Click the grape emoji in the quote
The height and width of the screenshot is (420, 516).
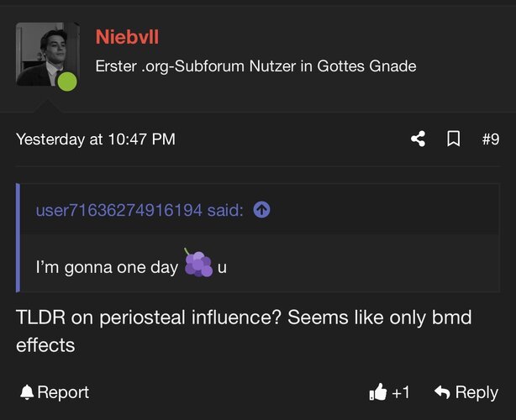[198, 263]
